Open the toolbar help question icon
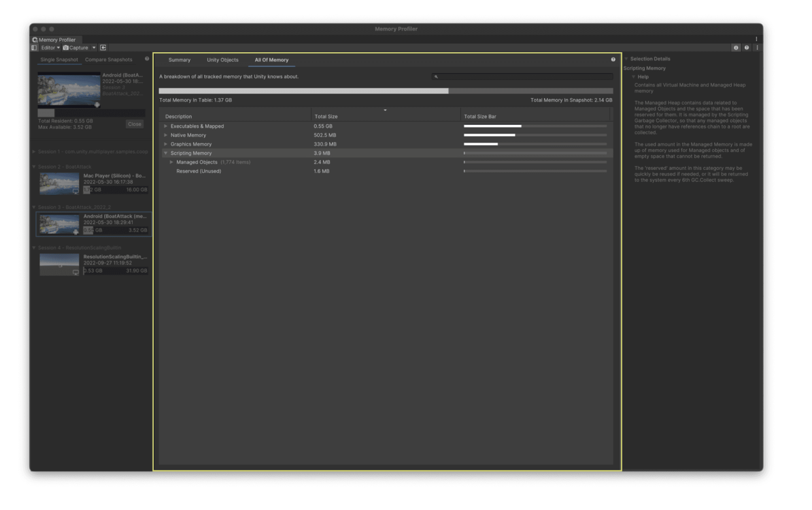 pyautogui.click(x=746, y=47)
